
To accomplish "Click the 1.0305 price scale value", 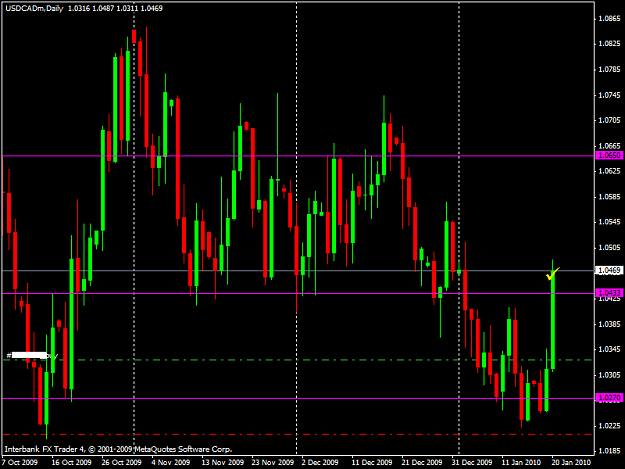I will pos(610,375).
